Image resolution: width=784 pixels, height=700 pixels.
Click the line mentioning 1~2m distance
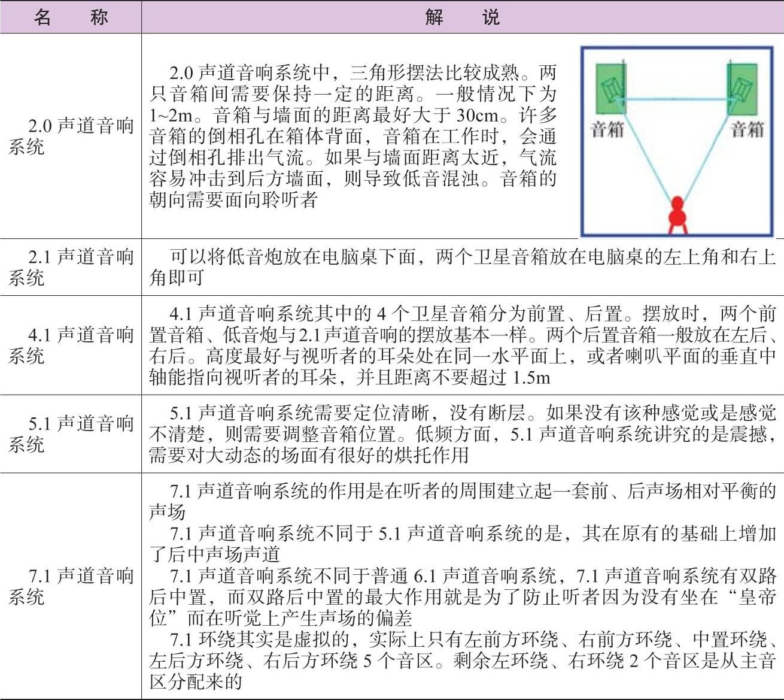coord(353,115)
